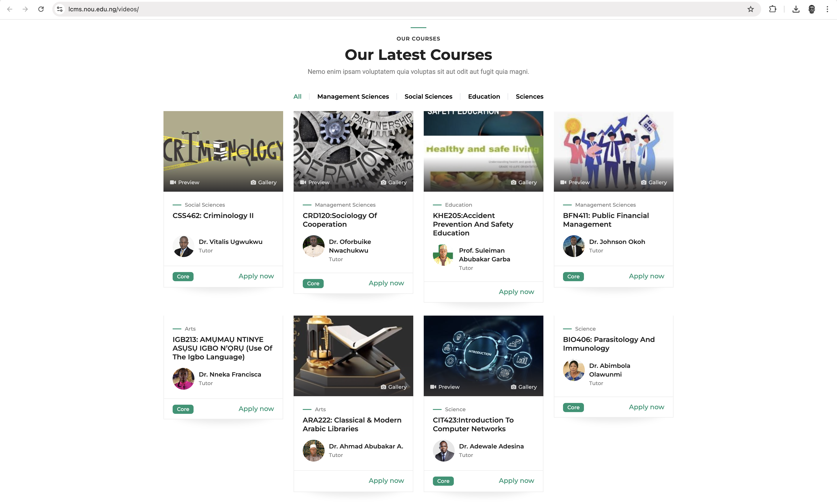Bookmark this page with the star icon
The width and height of the screenshot is (837, 504).
click(x=750, y=9)
